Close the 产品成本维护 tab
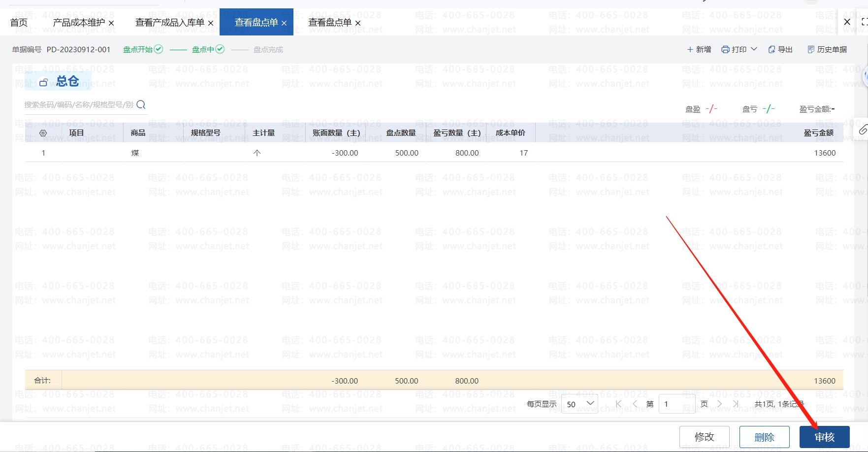This screenshot has height=452, width=868. coord(111,23)
